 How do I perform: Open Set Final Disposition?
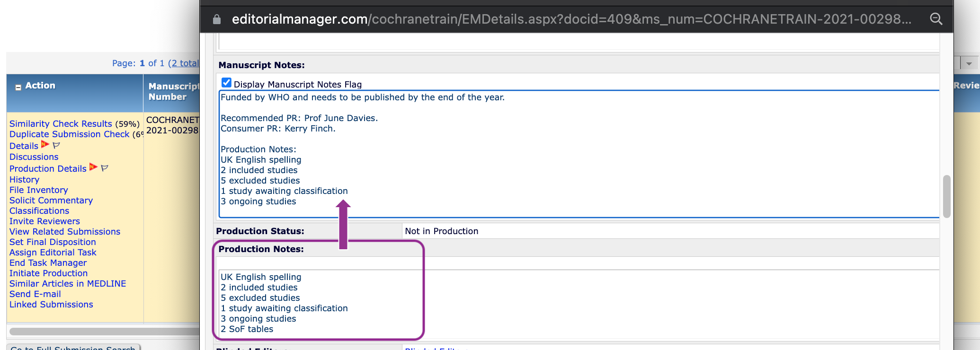click(53, 242)
